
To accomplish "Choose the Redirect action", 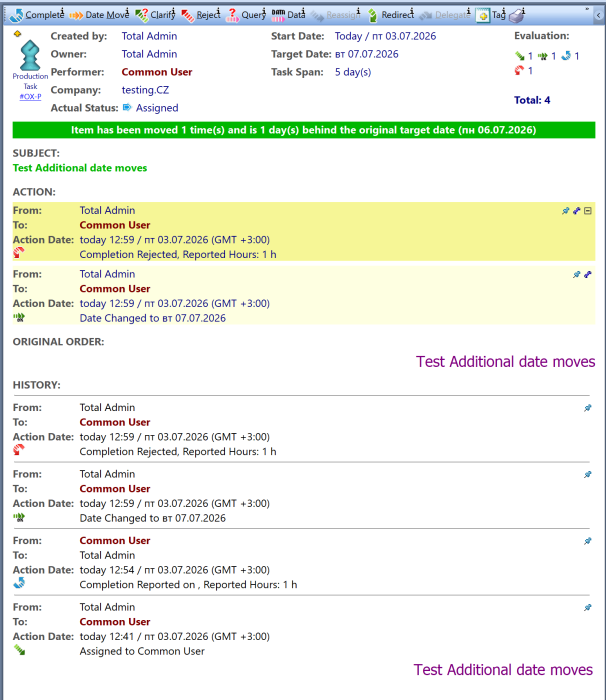I will click(390, 15).
